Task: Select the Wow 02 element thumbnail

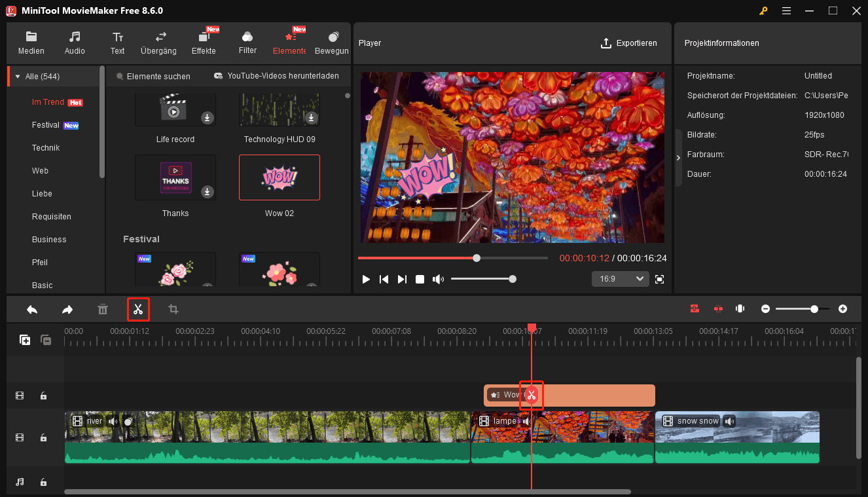Action: coord(280,177)
